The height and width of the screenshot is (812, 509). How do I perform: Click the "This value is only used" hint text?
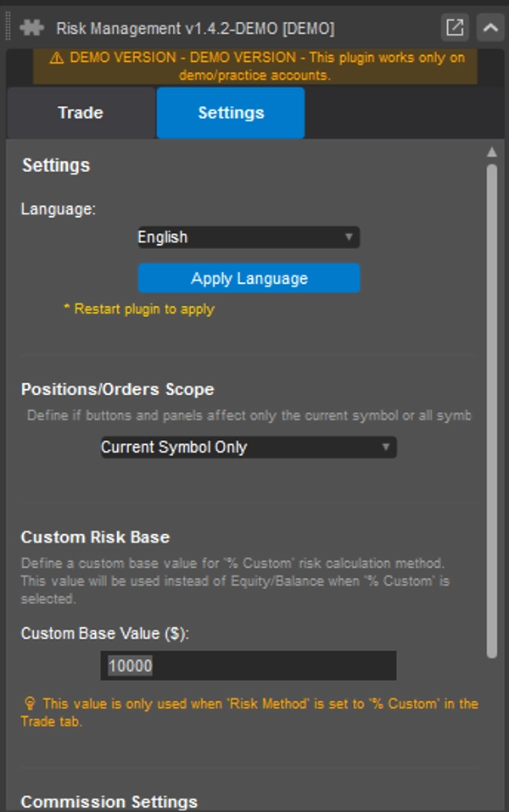(x=249, y=713)
